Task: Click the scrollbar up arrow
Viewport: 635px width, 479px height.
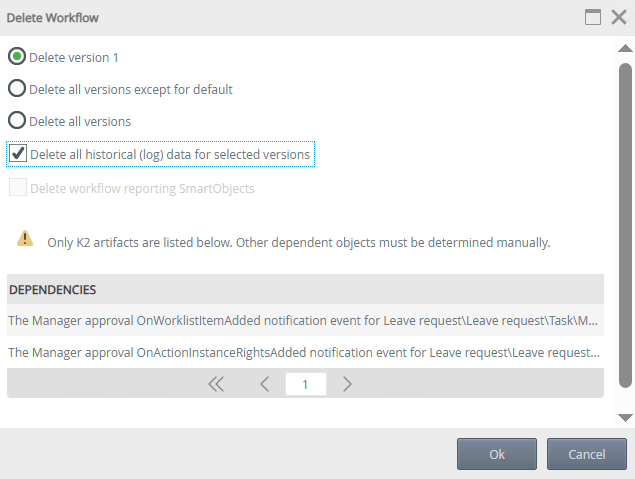Action: coord(625,49)
